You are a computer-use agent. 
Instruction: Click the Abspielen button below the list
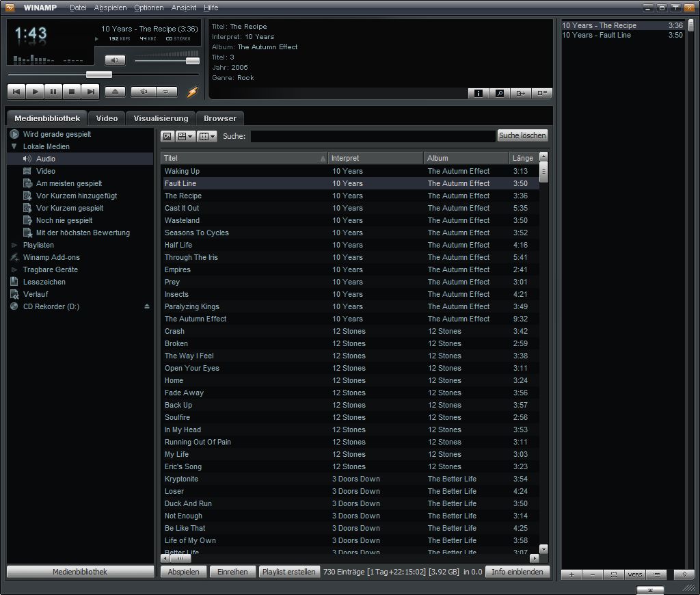(x=183, y=572)
